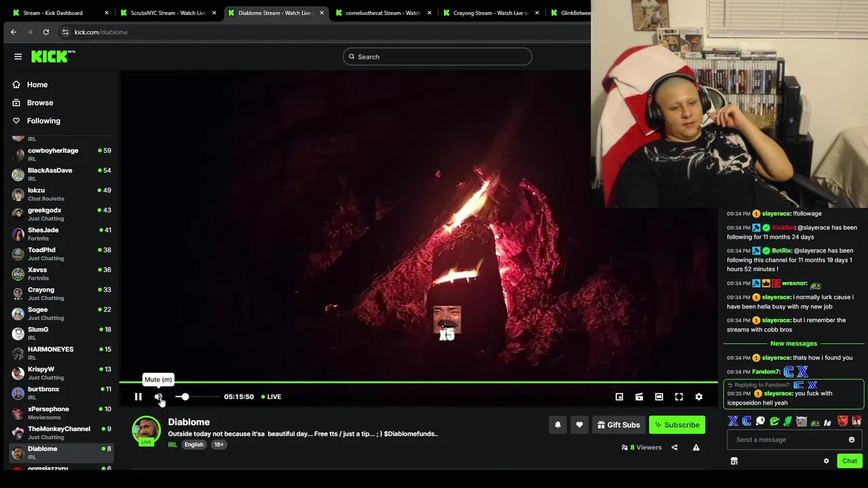Viewport: 868px width, 488px height.
Task: Open chat settings gear icon
Action: pyautogui.click(x=826, y=461)
